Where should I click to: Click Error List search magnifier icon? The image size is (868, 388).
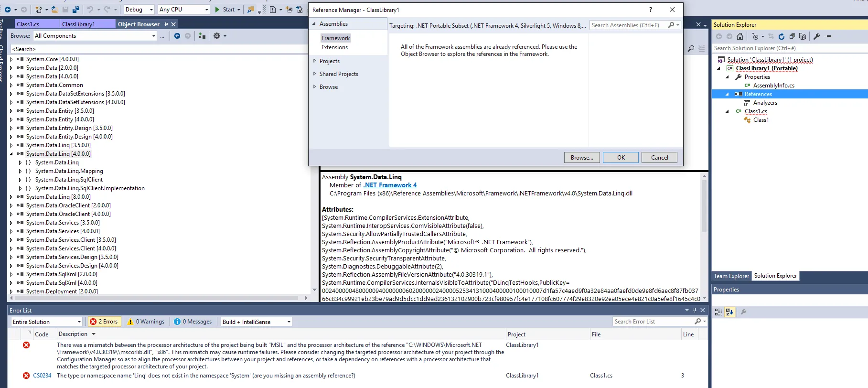tap(698, 322)
